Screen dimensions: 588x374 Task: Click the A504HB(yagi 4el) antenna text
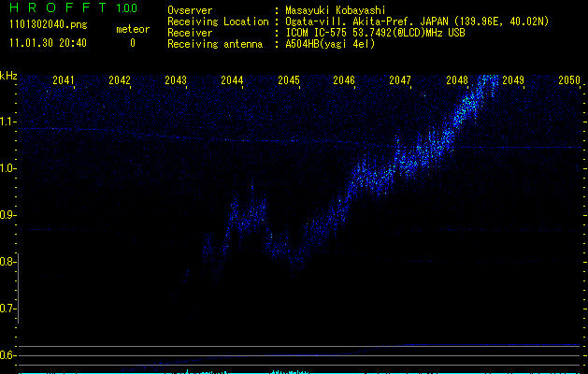point(330,44)
